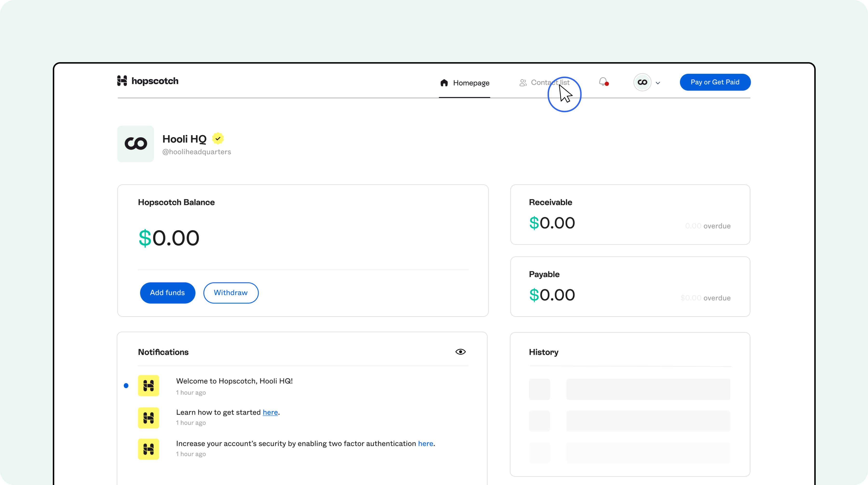
Task: Open notifications via the bell icon
Action: coord(603,82)
